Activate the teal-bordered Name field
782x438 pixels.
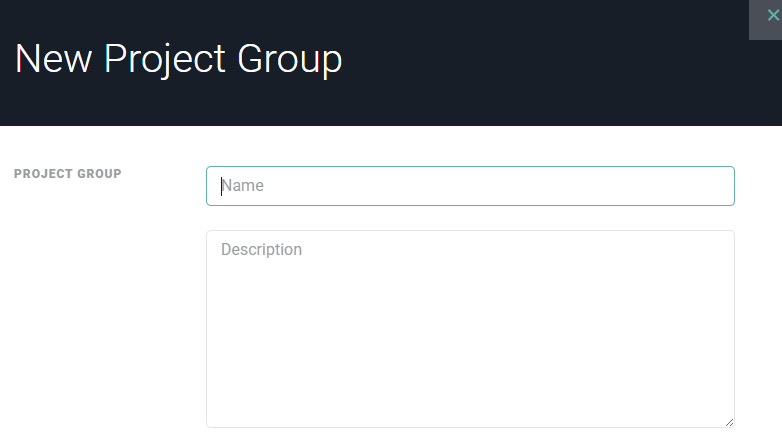470,186
